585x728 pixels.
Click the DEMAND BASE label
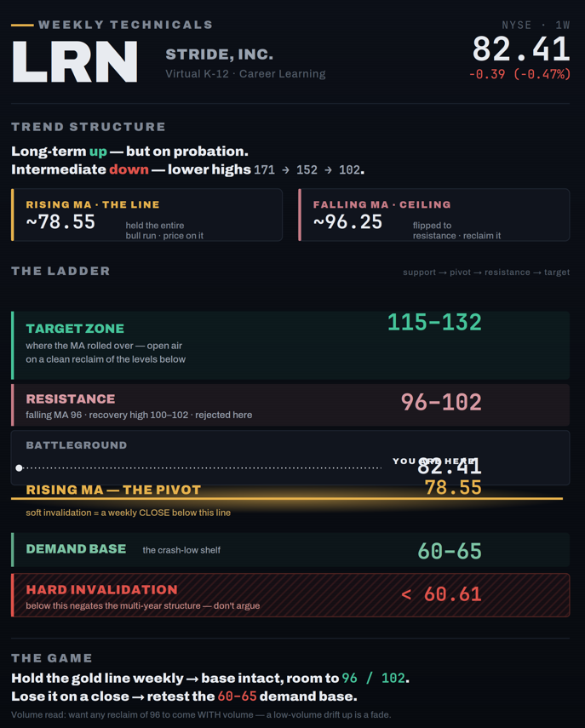76,549
